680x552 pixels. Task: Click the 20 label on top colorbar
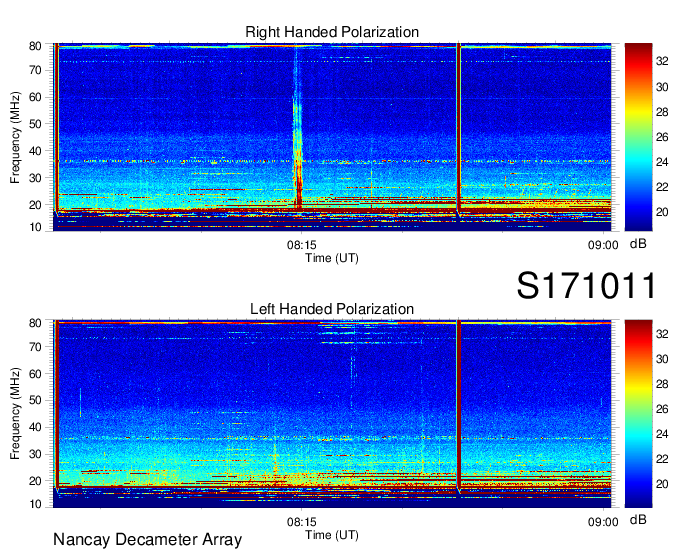click(662, 212)
